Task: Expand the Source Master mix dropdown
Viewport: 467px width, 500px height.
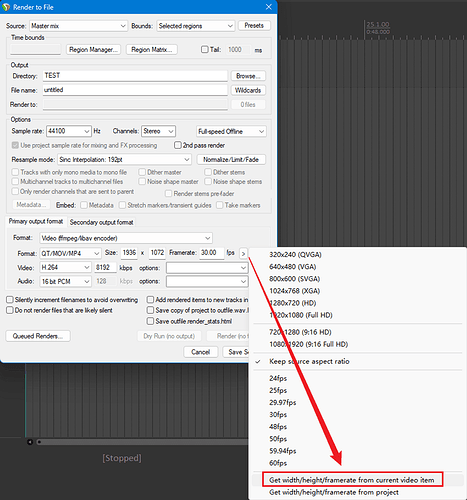Action: click(78, 26)
